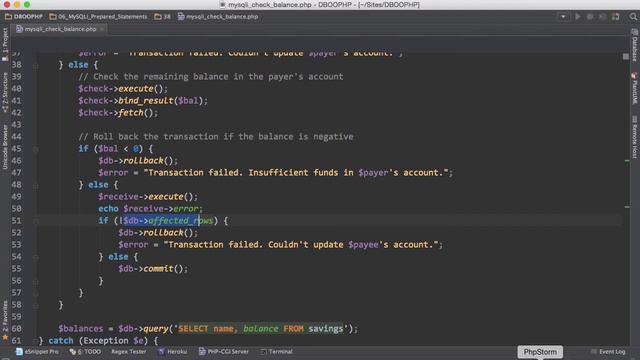Image resolution: width=640 pixels, height=360 pixels.
Task: Open the Database tool window
Action: click(x=635, y=45)
